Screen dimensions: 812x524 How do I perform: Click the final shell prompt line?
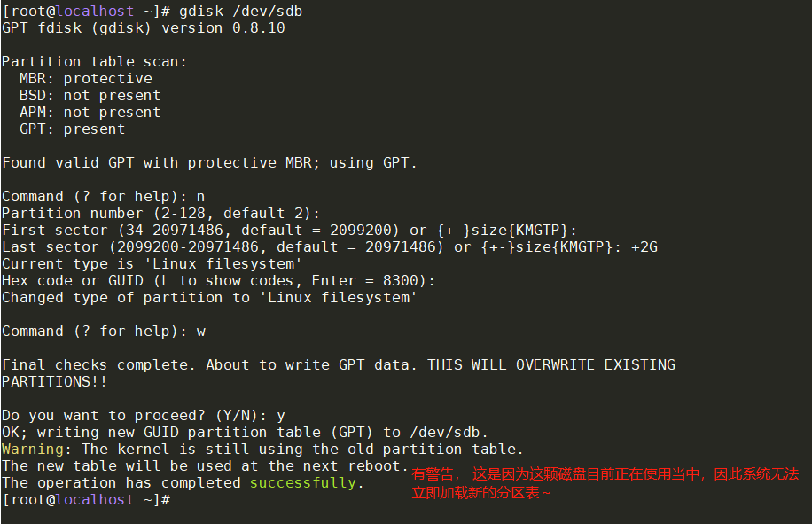click(86, 500)
